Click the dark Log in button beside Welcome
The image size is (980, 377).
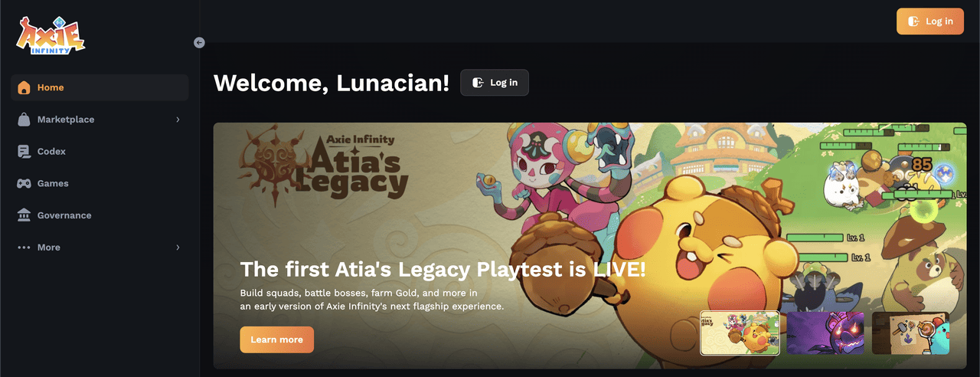[x=495, y=83]
